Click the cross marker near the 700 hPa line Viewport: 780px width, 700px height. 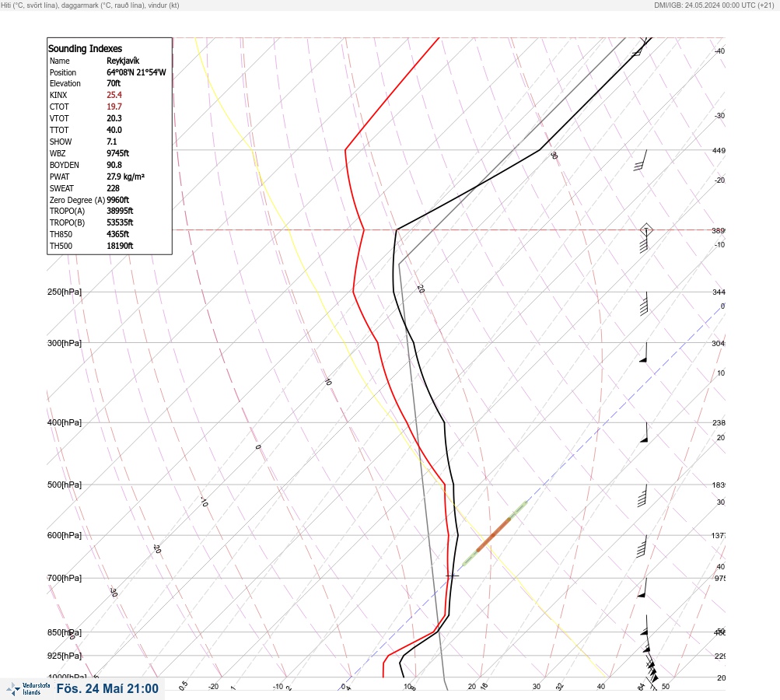coord(452,576)
